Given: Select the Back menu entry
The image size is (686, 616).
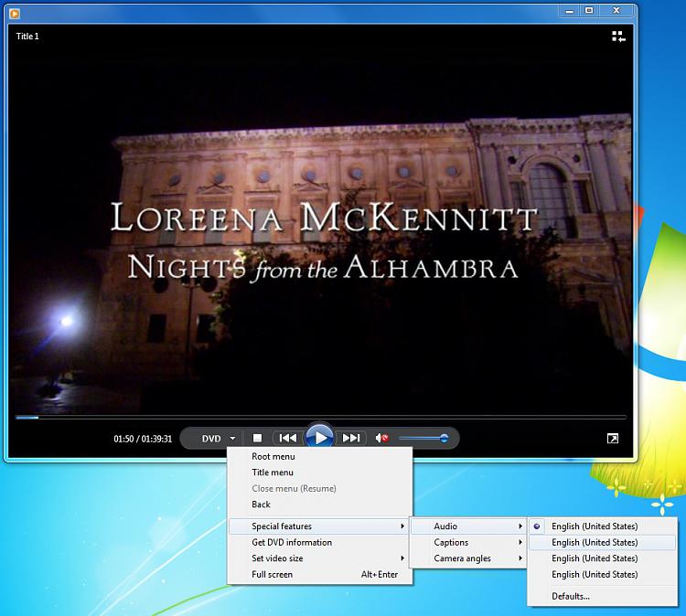Looking at the screenshot, I should (x=320, y=504).
